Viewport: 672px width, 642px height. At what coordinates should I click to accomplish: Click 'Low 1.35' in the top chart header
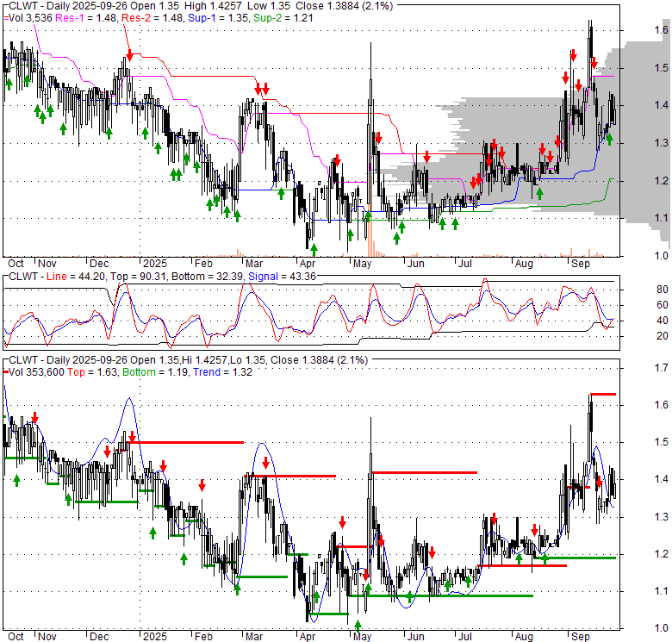coord(269,6)
